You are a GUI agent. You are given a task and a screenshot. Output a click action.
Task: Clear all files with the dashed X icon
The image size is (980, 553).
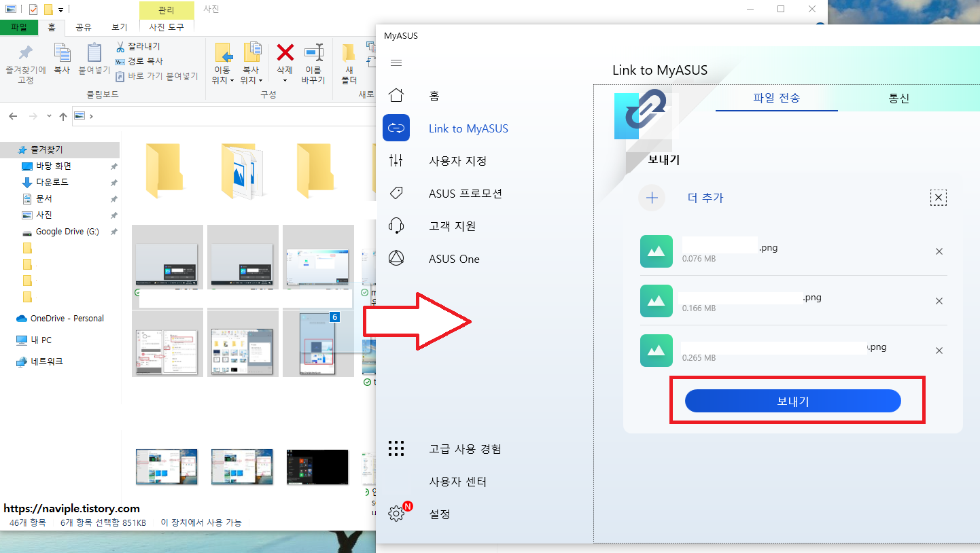939,198
